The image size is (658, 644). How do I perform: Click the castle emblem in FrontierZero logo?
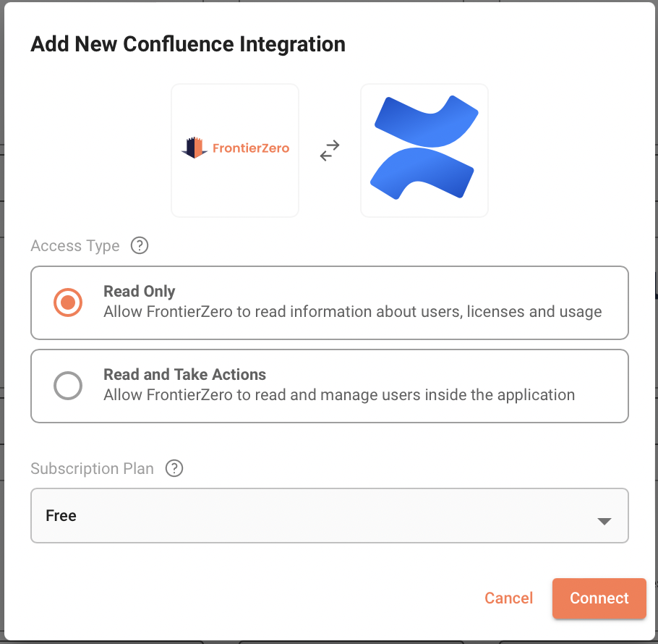195,148
